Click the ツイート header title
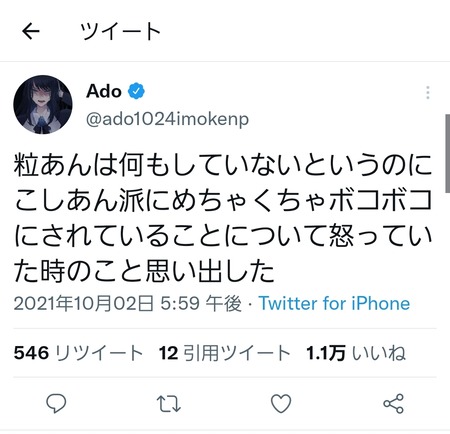Viewport: 450px width, 434px height. pyautogui.click(x=121, y=31)
